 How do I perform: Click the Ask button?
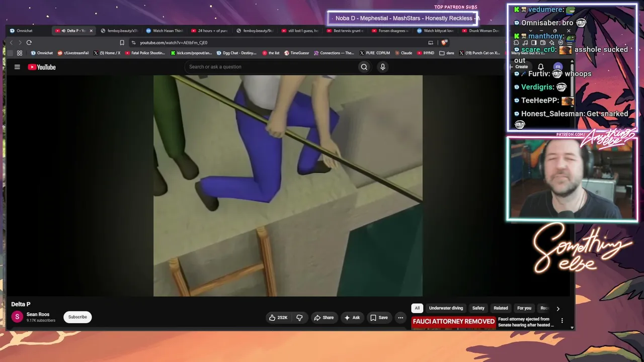(x=352, y=318)
